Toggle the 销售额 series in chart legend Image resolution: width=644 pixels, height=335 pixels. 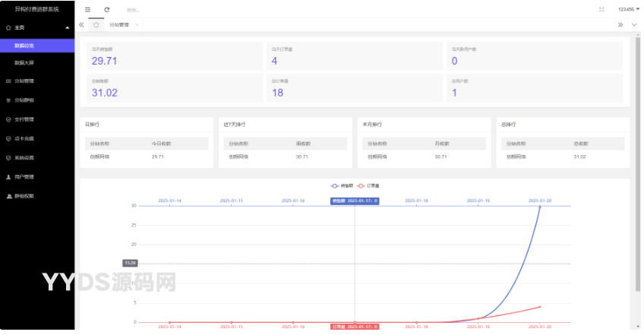click(x=340, y=185)
